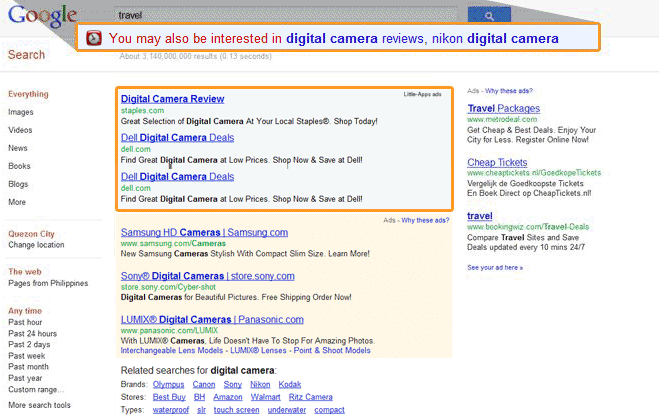
Task: Open Olympus brand related search
Action: (169, 384)
